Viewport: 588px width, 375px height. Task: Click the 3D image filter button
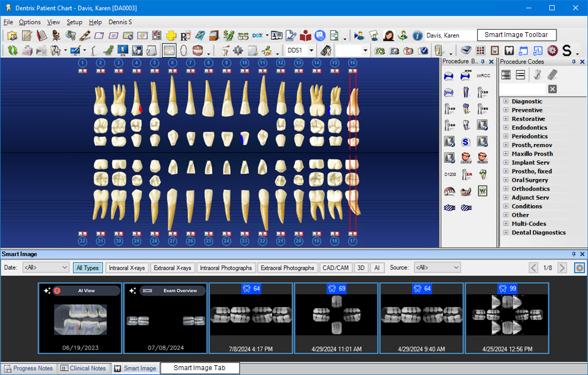click(x=361, y=267)
